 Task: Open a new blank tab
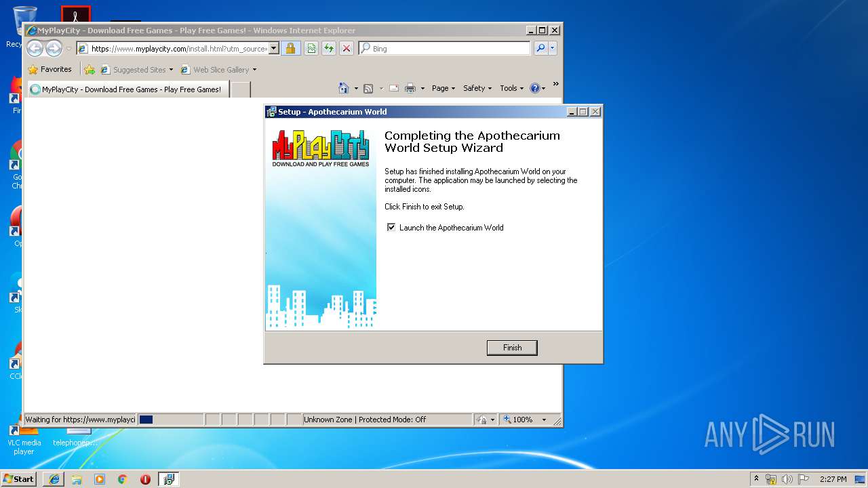pyautogui.click(x=241, y=89)
